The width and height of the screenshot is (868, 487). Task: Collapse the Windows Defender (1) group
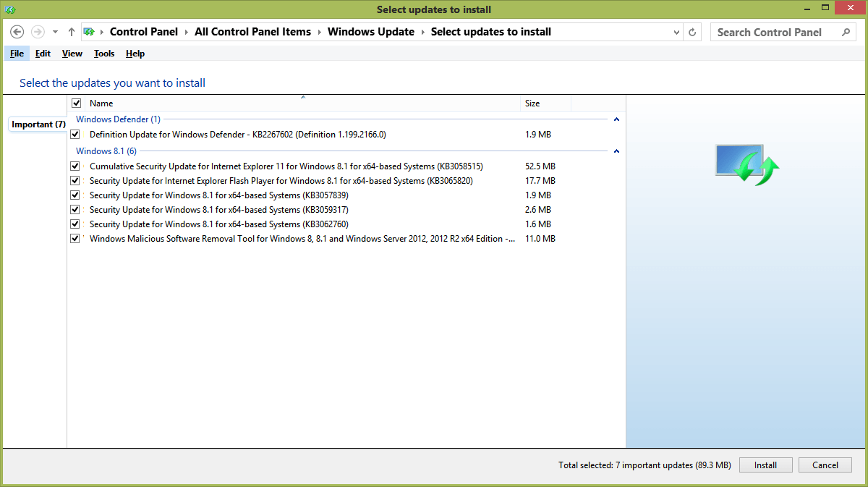coord(616,119)
